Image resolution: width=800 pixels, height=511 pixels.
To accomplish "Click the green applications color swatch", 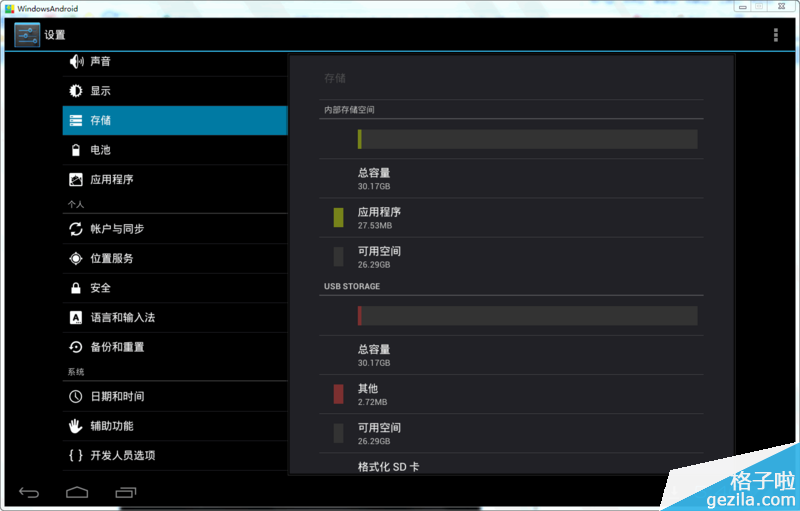I will pyautogui.click(x=338, y=217).
